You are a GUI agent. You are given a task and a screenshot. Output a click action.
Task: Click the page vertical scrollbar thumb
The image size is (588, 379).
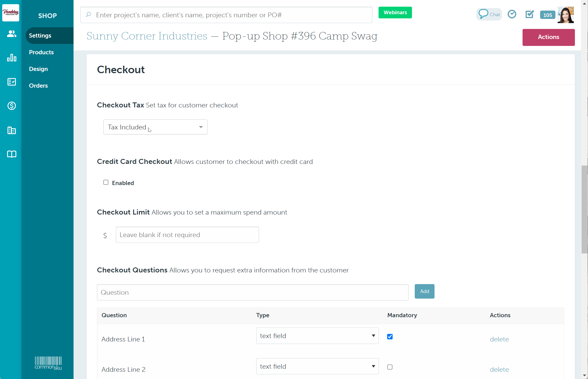click(584, 209)
